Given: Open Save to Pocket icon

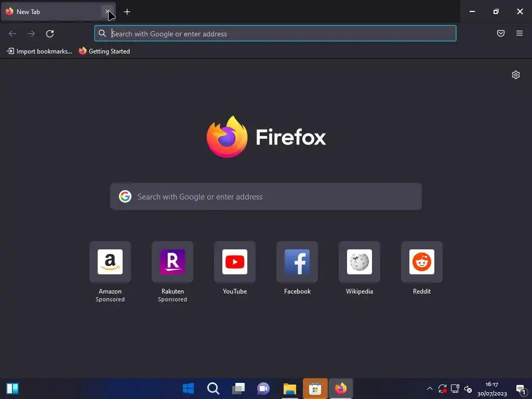Looking at the screenshot, I should click(501, 33).
